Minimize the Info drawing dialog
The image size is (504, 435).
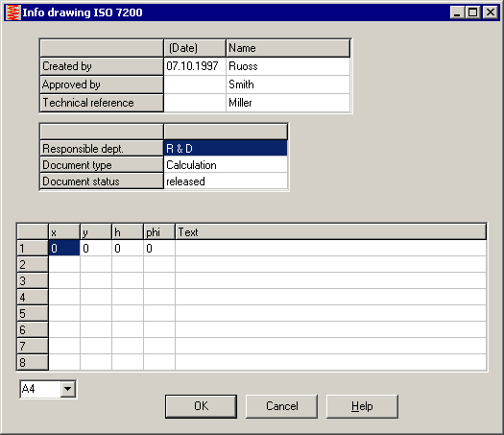[457, 12]
